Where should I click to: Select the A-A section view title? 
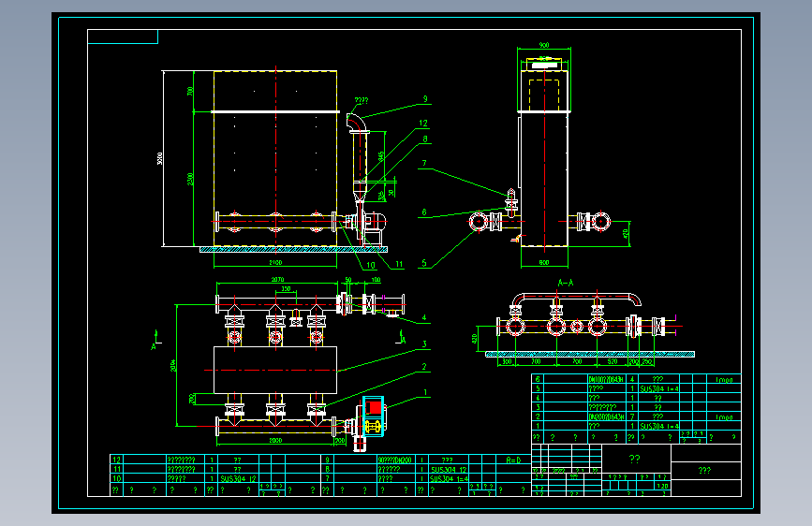click(566, 283)
